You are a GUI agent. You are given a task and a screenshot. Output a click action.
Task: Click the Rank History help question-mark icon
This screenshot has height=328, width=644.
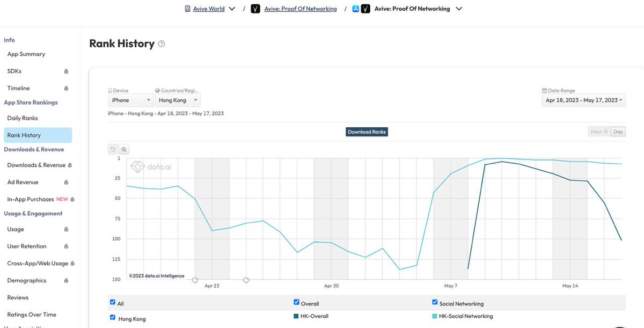pos(162,44)
